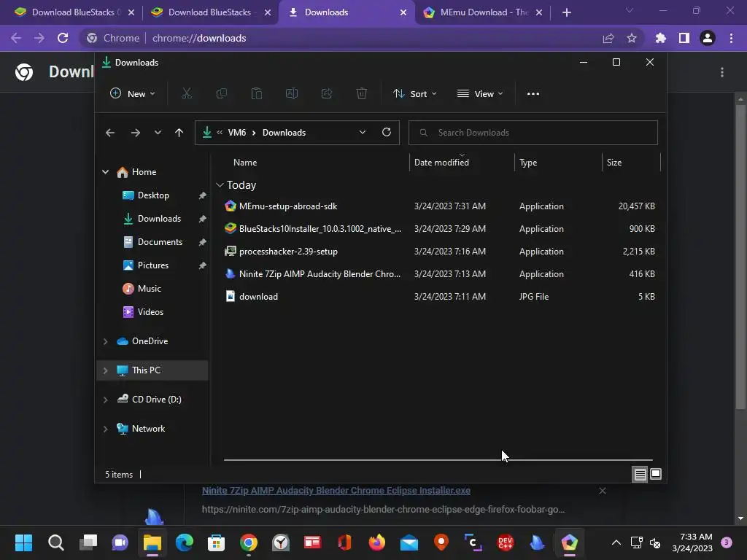Switch to details view icon in status bar
Screen dimensions: 747x560
tap(640, 474)
